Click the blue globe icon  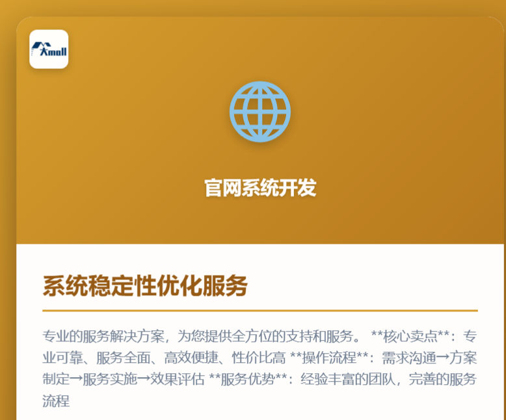coord(260,112)
